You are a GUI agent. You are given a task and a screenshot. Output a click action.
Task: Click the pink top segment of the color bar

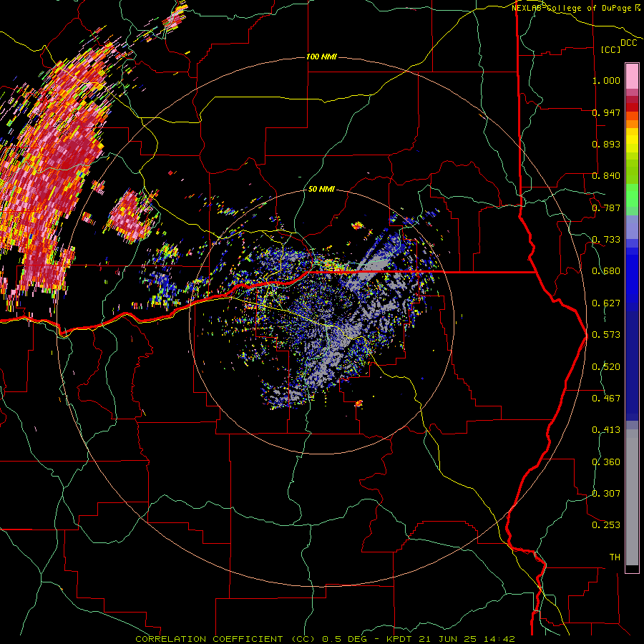[x=632, y=76]
